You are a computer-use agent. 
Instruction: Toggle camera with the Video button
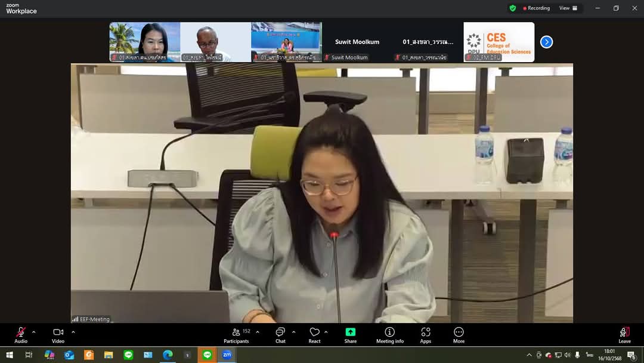coord(58,335)
